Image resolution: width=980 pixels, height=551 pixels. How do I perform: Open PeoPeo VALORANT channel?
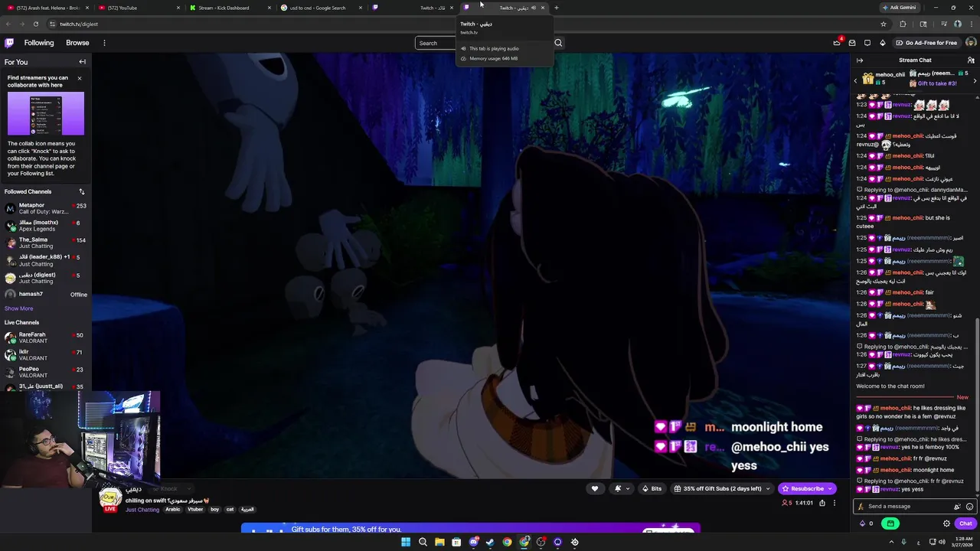(46, 372)
